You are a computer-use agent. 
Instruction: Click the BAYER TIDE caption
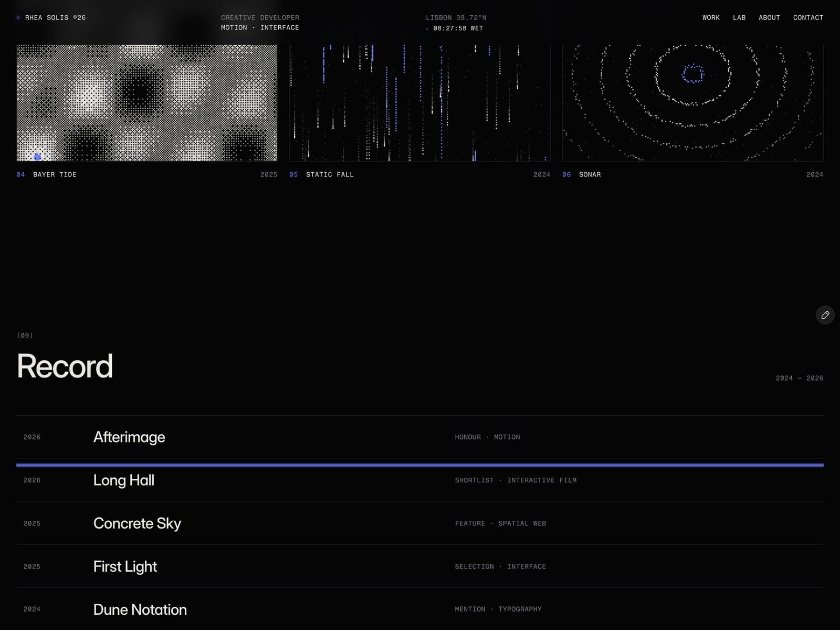click(55, 175)
